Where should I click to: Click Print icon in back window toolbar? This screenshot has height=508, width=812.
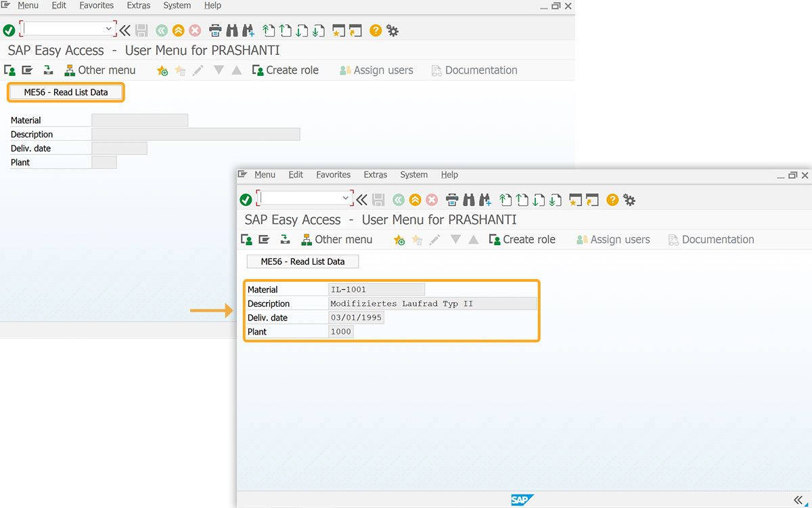215,30
